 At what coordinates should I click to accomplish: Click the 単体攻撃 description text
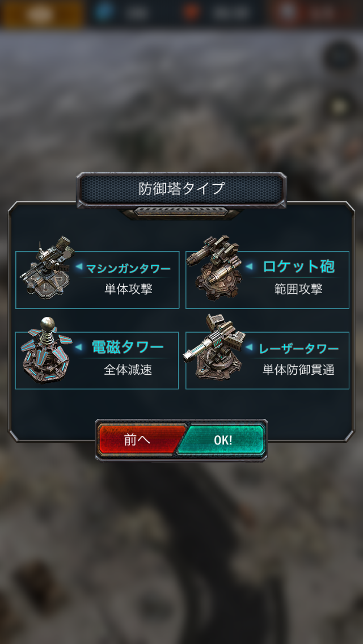(128, 289)
